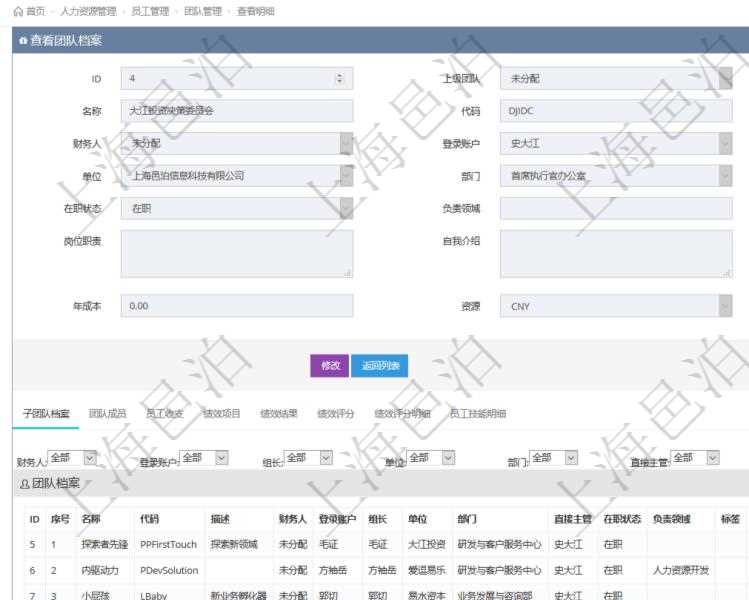This screenshot has width=749, height=600.
Task: Switch to the 绩效评分 tab
Action: pos(336,414)
